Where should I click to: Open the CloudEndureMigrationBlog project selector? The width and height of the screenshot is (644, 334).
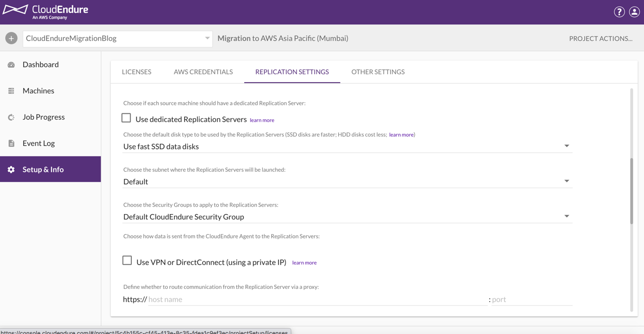pos(117,38)
